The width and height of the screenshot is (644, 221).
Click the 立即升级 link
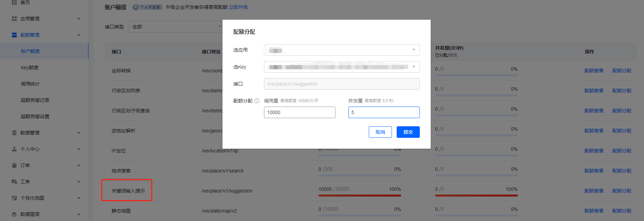pos(238,7)
